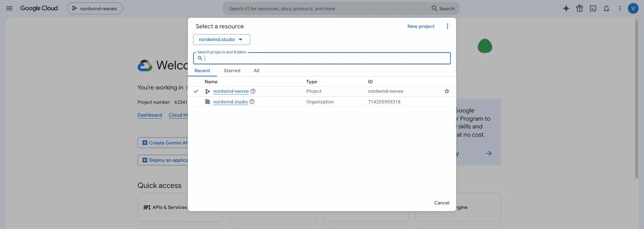Click the magnifier icon in project search
This screenshot has width=644, height=229.
[x=200, y=58]
